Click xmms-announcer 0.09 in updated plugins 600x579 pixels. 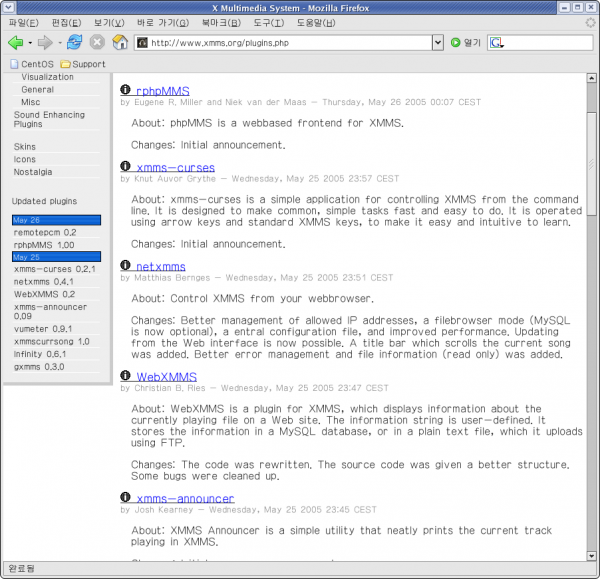pos(50,312)
